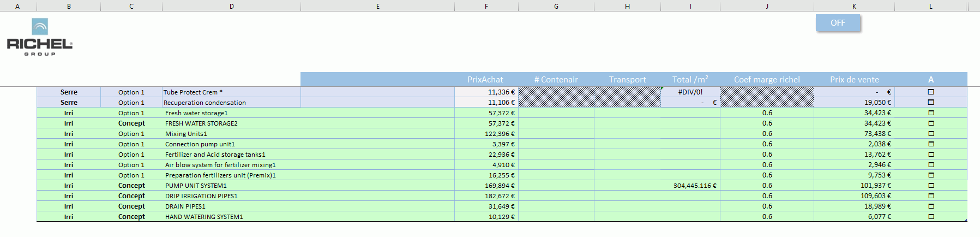980x237 pixels.
Task: Check the Mixing Units1 row checkbox
Action: point(931,134)
